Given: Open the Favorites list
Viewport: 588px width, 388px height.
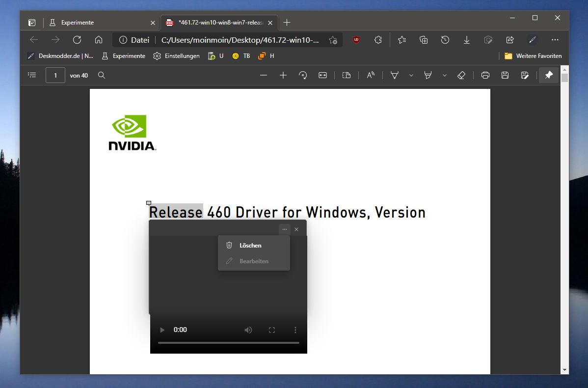Looking at the screenshot, I should [402, 40].
